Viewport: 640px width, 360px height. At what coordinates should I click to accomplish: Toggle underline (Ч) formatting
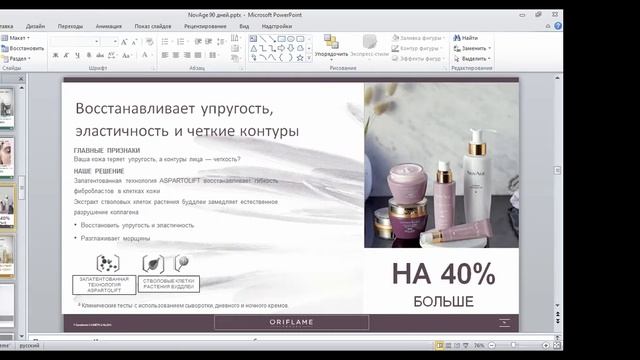[x=77, y=55]
